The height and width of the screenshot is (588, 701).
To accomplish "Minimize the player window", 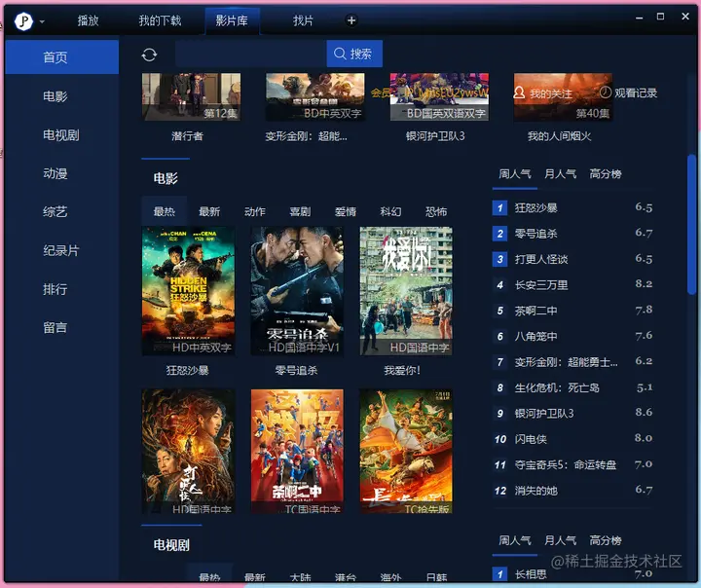I will (x=640, y=18).
